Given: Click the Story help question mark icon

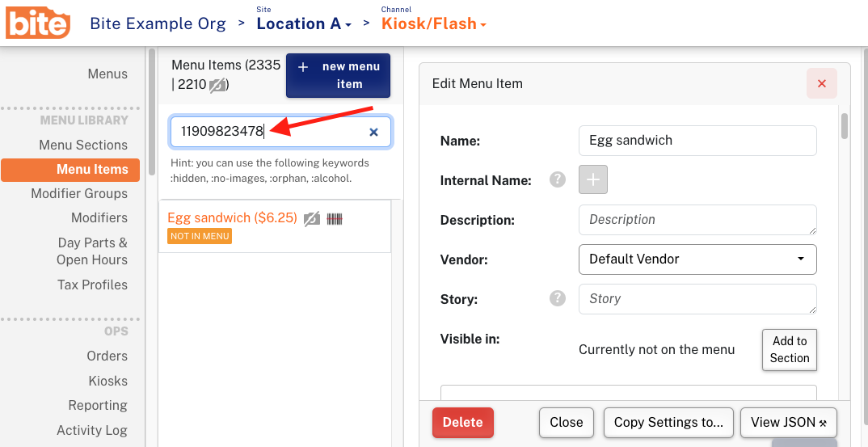Looking at the screenshot, I should click(x=558, y=298).
